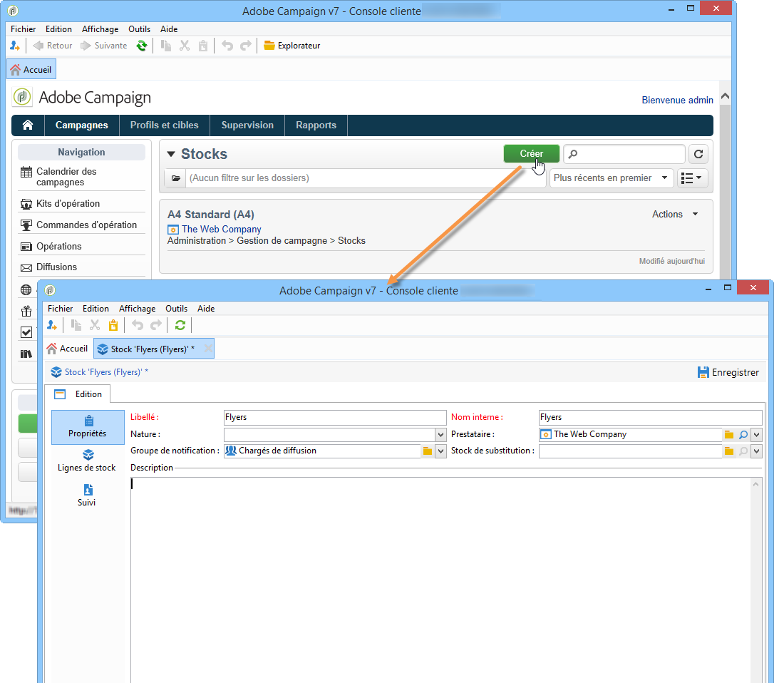This screenshot has height=683, width=784.
Task: Click the gift icon in the Navigation sidebar
Action: click(26, 311)
